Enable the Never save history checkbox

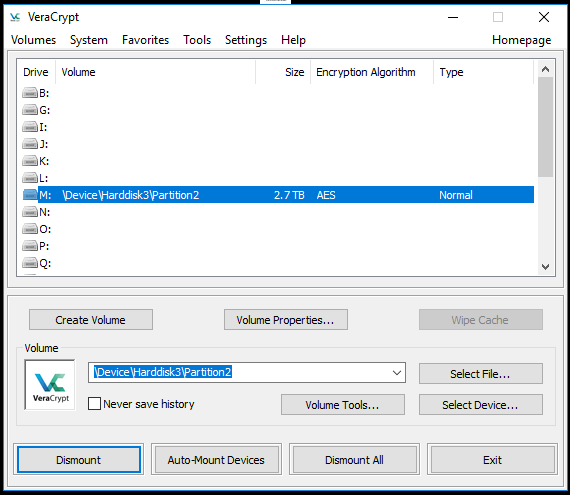click(95, 404)
